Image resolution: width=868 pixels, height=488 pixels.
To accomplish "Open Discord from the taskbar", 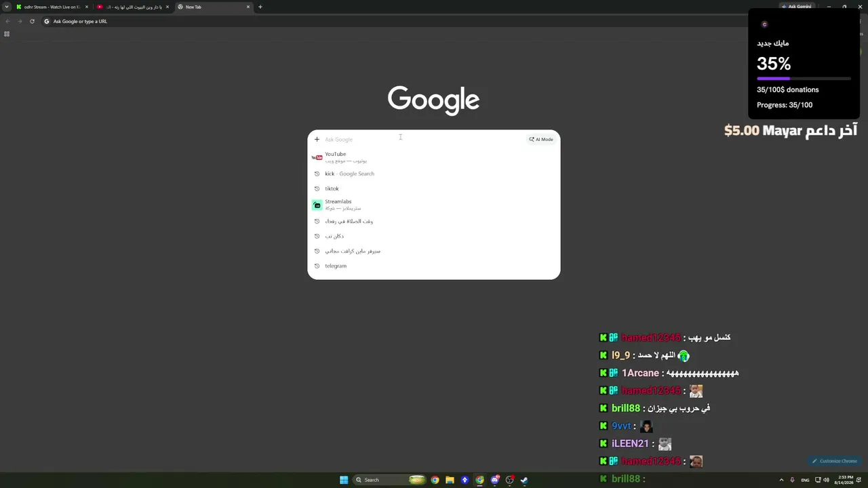I will point(494,480).
